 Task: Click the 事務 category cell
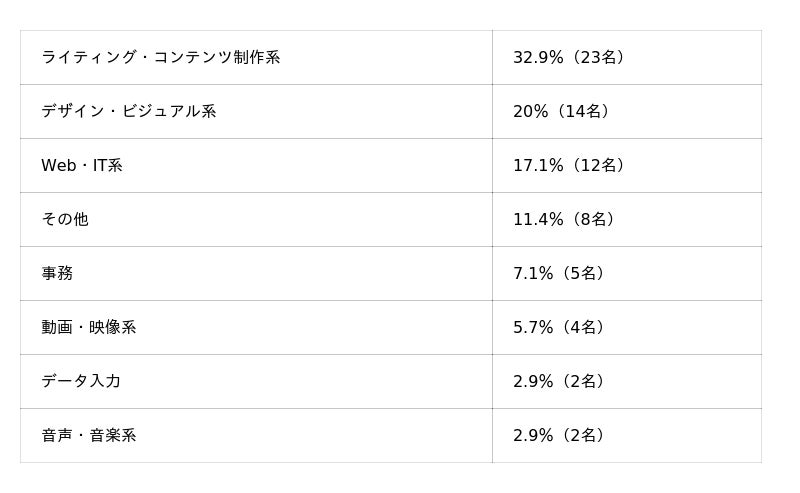[57, 274]
